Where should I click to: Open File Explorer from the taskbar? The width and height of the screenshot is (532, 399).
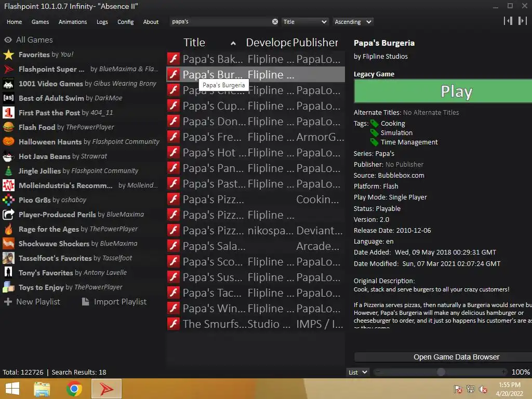[42, 389]
